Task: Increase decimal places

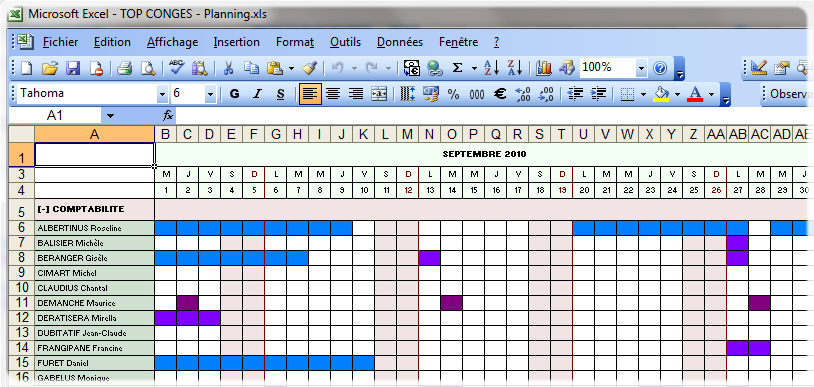Action: tap(522, 95)
